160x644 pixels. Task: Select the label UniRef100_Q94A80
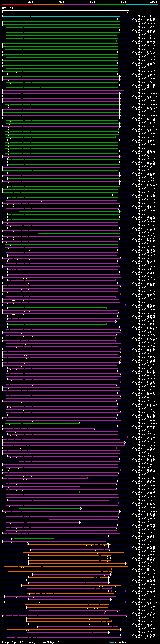[x=143, y=38]
